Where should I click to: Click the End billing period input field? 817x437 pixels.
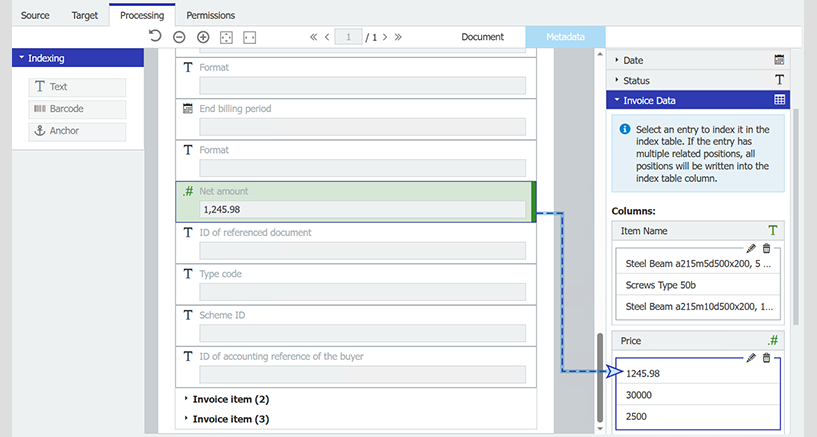[363, 127]
